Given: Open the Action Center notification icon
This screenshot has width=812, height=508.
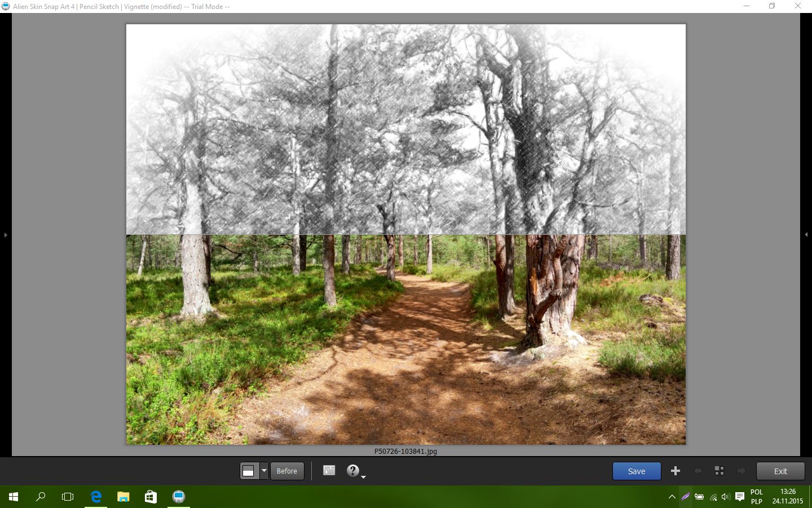Looking at the screenshot, I should tap(740, 497).
